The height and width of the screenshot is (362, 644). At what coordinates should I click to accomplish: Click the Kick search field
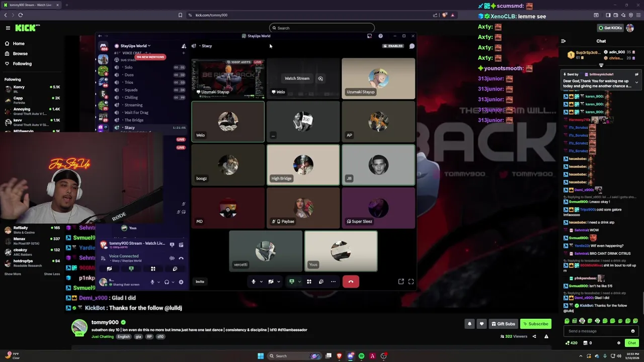coord(322,28)
